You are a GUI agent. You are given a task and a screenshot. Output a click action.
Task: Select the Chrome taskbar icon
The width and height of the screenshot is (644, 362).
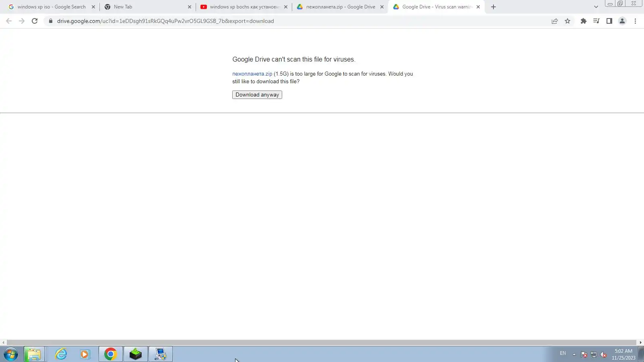[x=111, y=354]
